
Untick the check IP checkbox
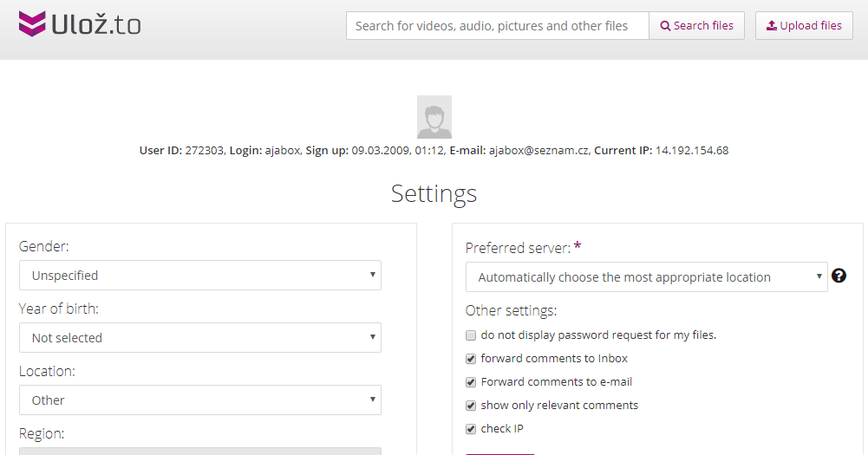coord(471,429)
